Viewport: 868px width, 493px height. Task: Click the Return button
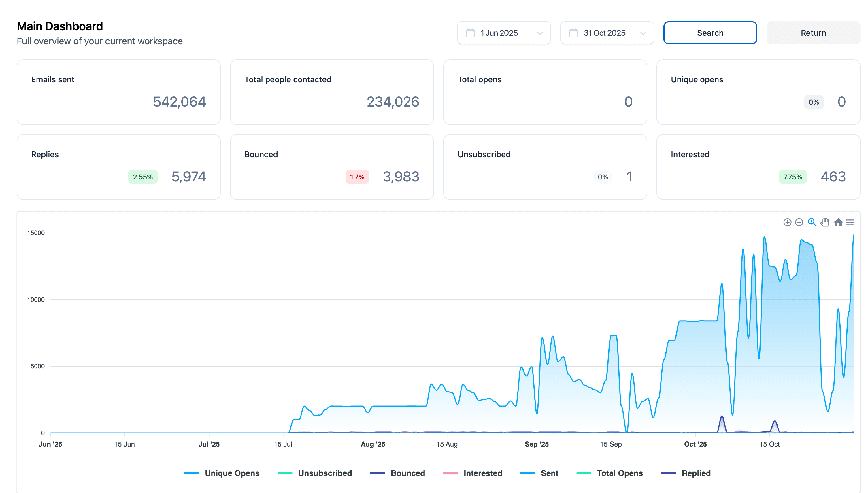813,33
